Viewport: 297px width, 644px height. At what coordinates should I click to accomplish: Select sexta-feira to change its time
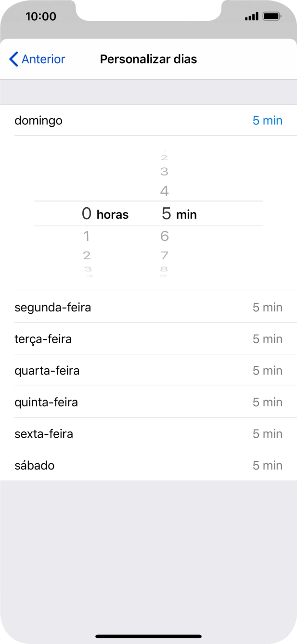tap(44, 433)
